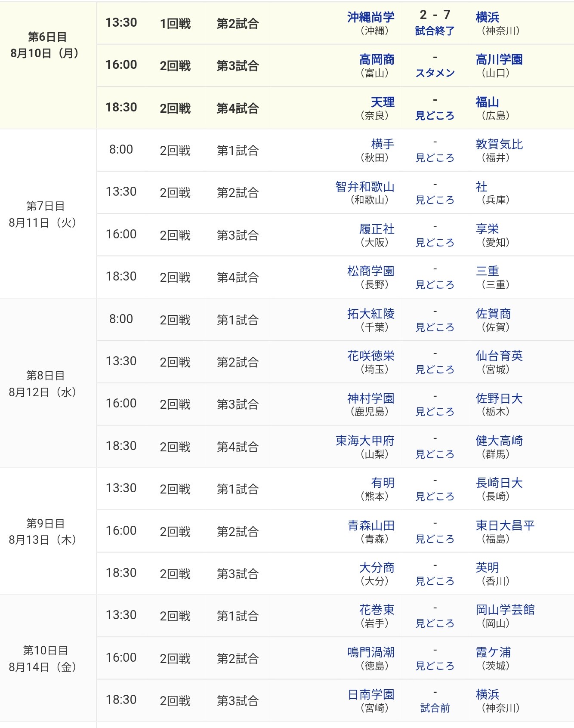Screen dimensions: 574x728
Task: Select the 第6日目 8月10日（月） date cell
Action: [48, 65]
